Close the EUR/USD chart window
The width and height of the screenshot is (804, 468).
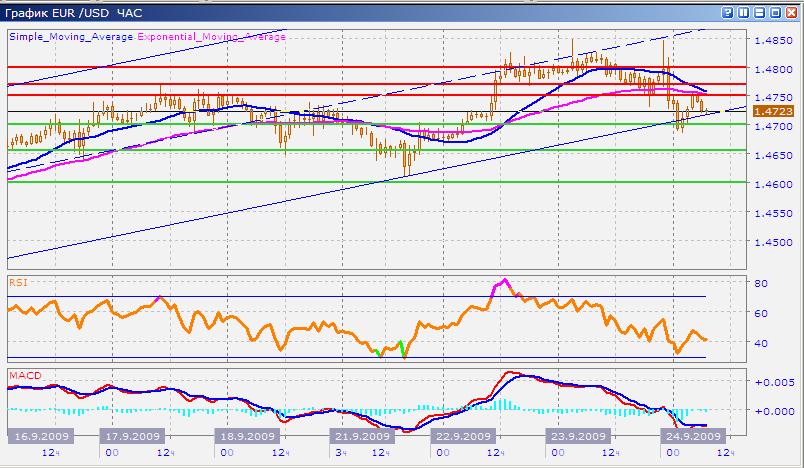tap(790, 11)
